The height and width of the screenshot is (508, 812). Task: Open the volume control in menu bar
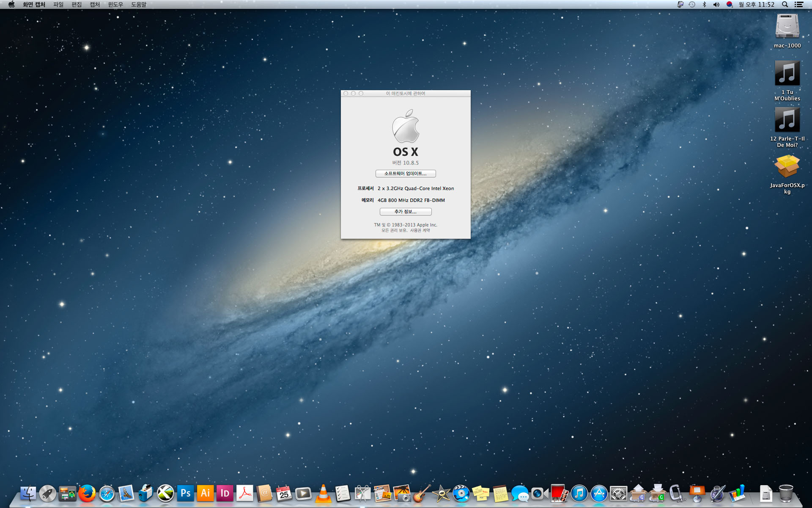(716, 4)
